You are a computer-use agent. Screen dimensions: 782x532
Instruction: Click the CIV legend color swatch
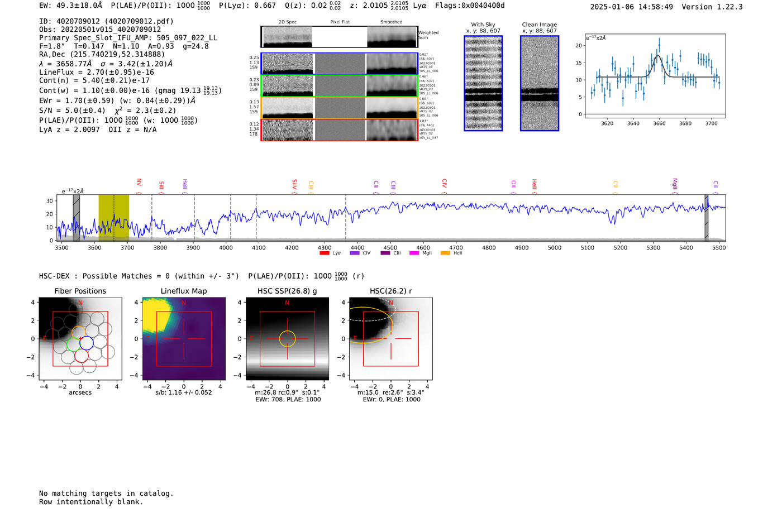[354, 253]
